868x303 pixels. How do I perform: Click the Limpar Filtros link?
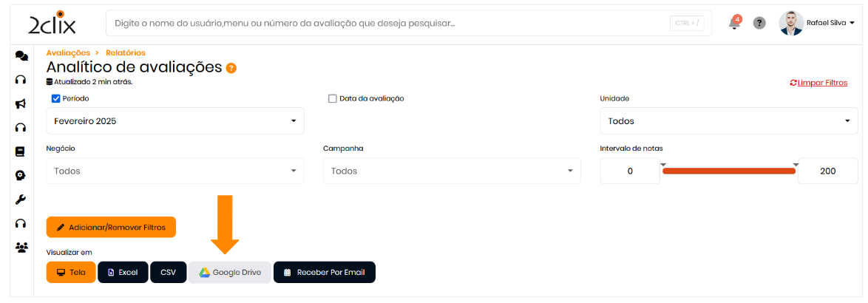pyautogui.click(x=818, y=83)
